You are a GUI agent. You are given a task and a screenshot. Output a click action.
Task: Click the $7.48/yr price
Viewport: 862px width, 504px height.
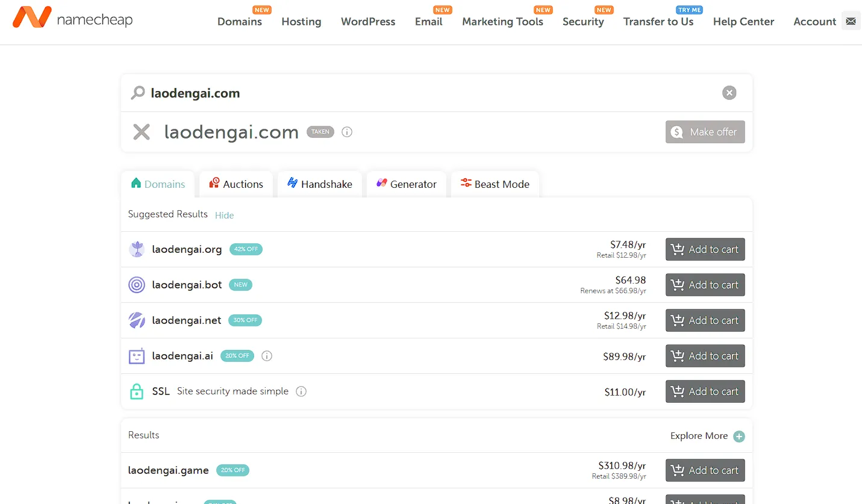[628, 244]
